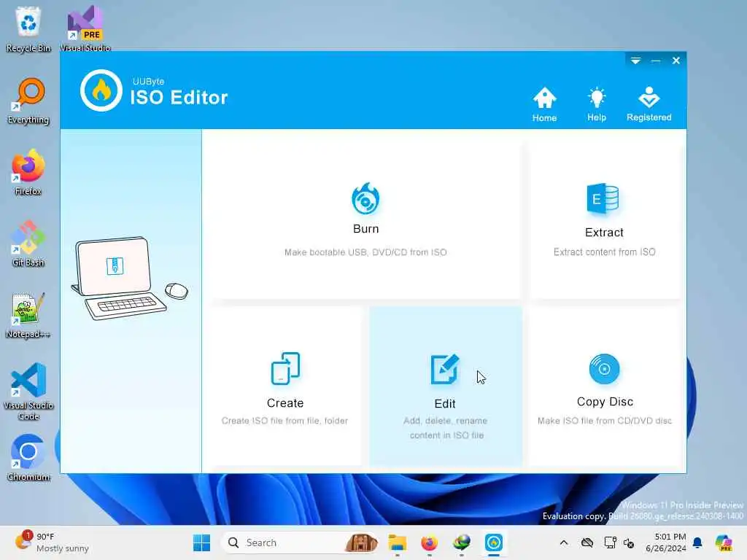
Task: Select Git Bash desktop shortcut
Action: click(x=28, y=244)
